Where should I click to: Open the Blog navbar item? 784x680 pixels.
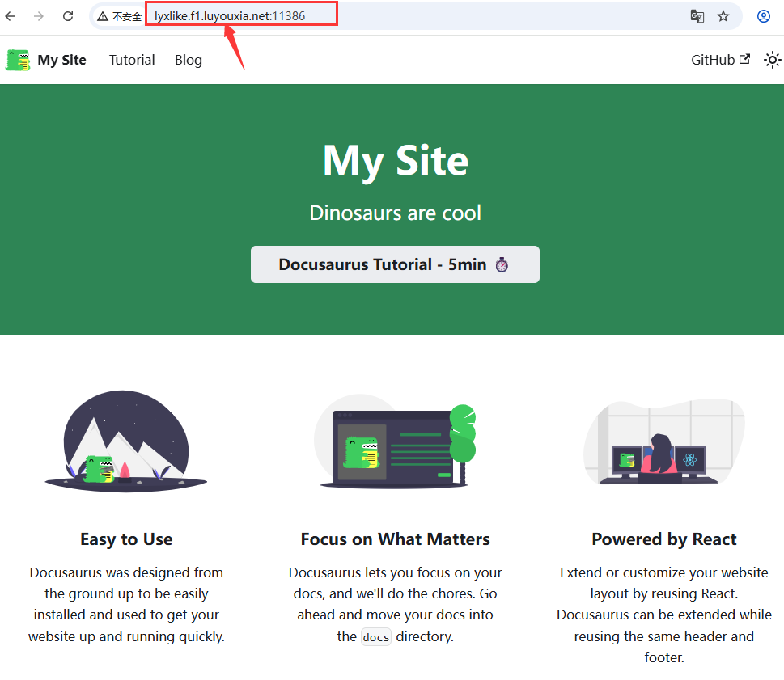point(189,60)
